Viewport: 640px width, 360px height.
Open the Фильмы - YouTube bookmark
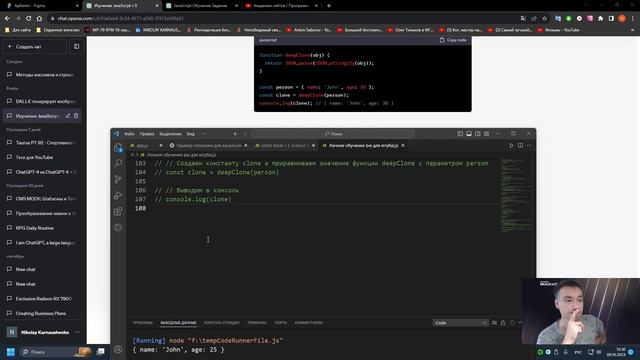[558, 30]
